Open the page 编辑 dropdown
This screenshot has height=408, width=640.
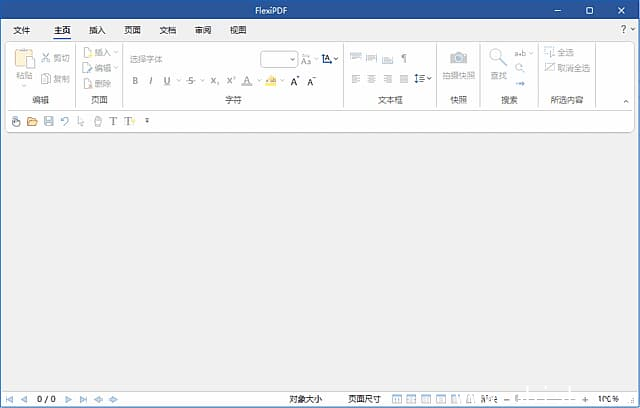[100, 68]
